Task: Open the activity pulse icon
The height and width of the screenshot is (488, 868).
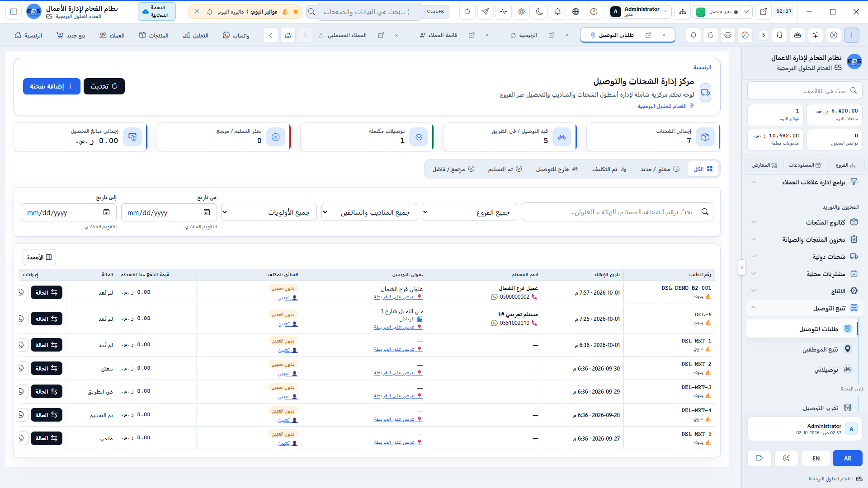Action: [x=503, y=12]
